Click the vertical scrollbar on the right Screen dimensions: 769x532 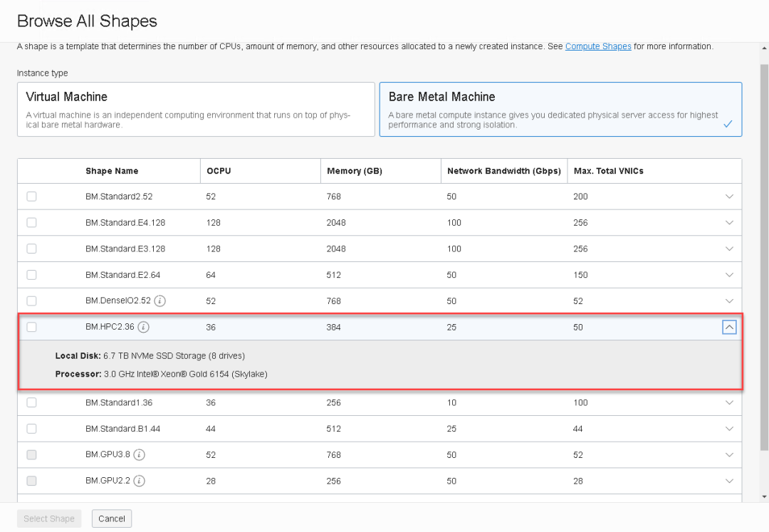pyautogui.click(x=764, y=256)
